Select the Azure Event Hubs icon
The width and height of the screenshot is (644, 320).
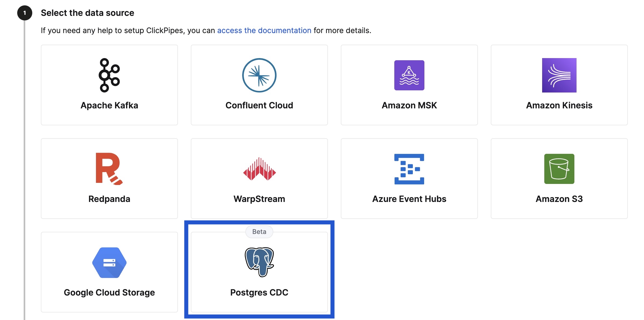point(409,169)
